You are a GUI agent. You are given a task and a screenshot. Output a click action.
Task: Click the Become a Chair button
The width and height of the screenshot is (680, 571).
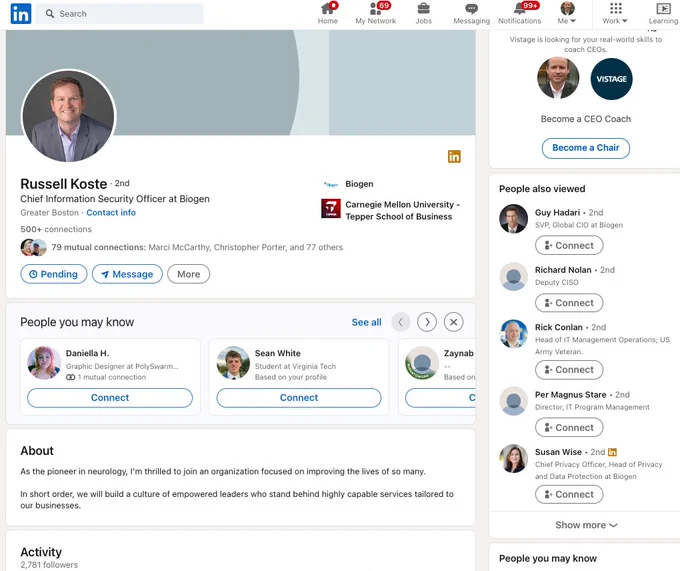[585, 148]
